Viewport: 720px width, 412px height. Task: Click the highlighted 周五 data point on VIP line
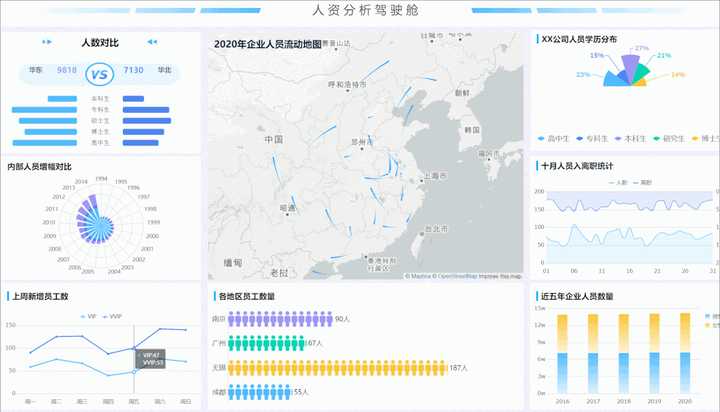click(x=134, y=372)
